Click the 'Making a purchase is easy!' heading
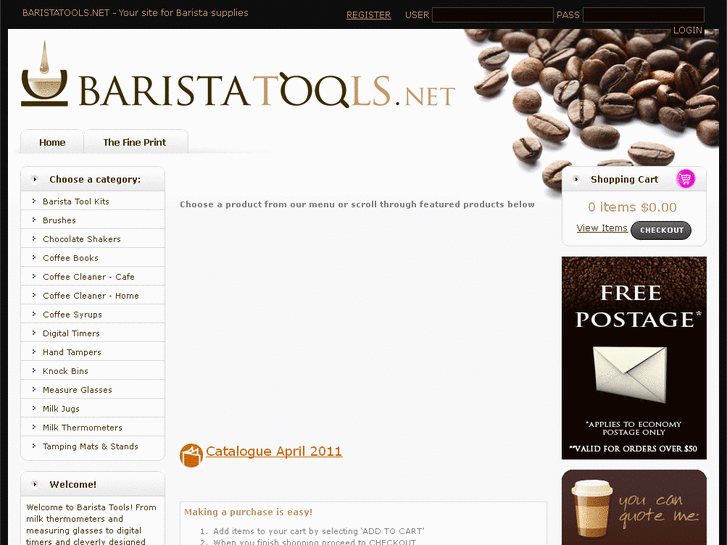This screenshot has width=727, height=545. point(248,512)
